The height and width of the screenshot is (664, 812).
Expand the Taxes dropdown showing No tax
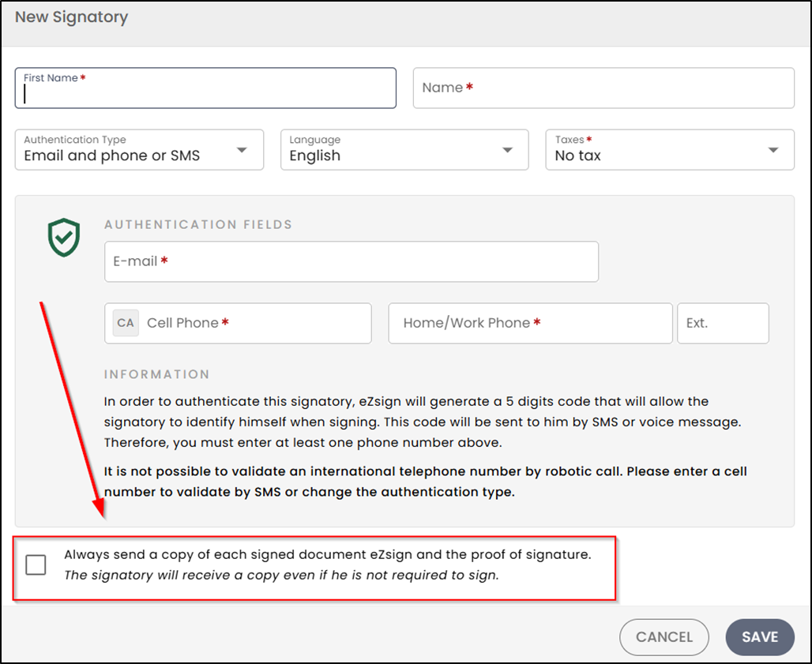670,149
